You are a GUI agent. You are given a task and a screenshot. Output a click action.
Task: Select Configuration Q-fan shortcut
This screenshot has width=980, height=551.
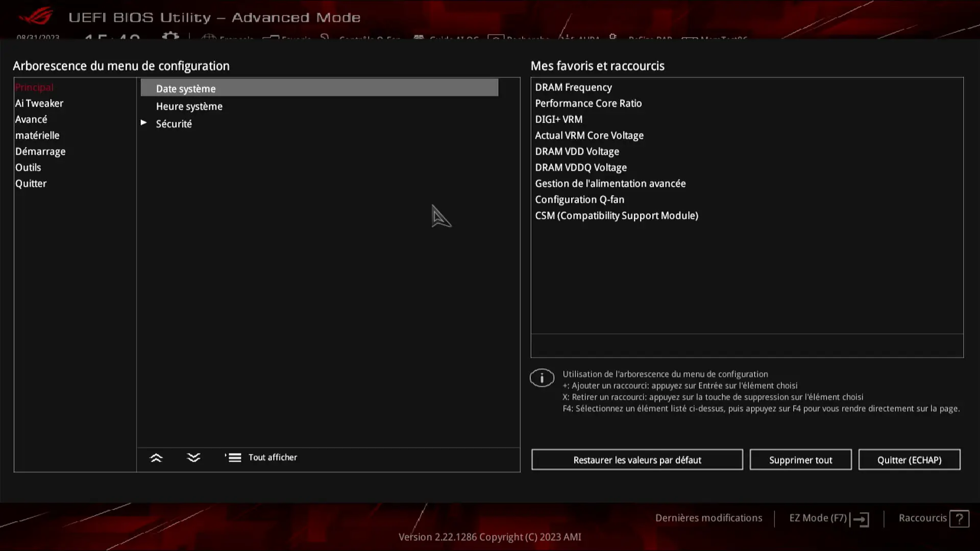click(x=580, y=199)
